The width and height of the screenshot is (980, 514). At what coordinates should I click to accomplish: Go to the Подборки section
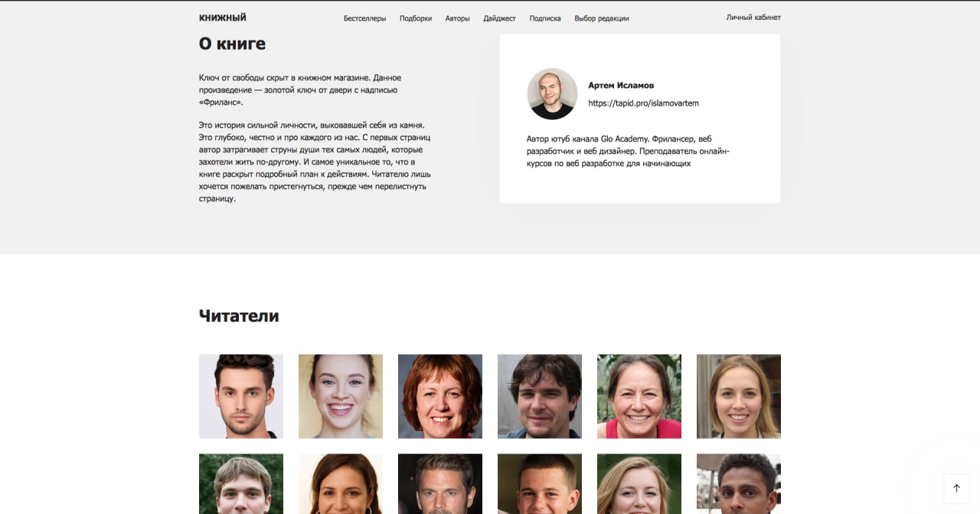[x=416, y=18]
